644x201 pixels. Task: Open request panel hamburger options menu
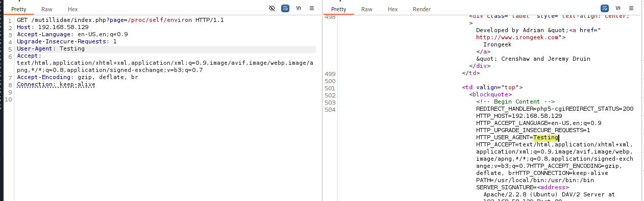coord(311,9)
